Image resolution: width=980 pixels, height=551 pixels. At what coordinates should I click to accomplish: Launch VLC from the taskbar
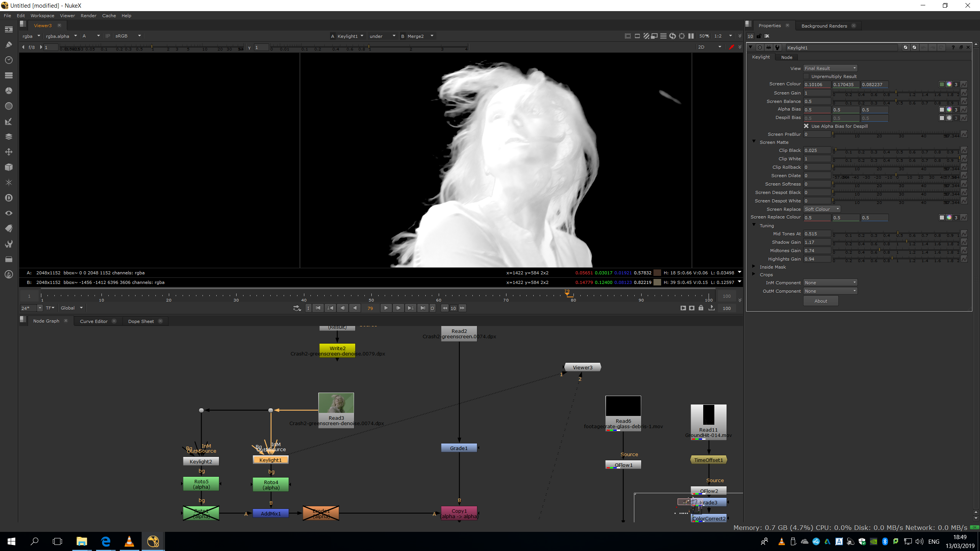point(129,541)
